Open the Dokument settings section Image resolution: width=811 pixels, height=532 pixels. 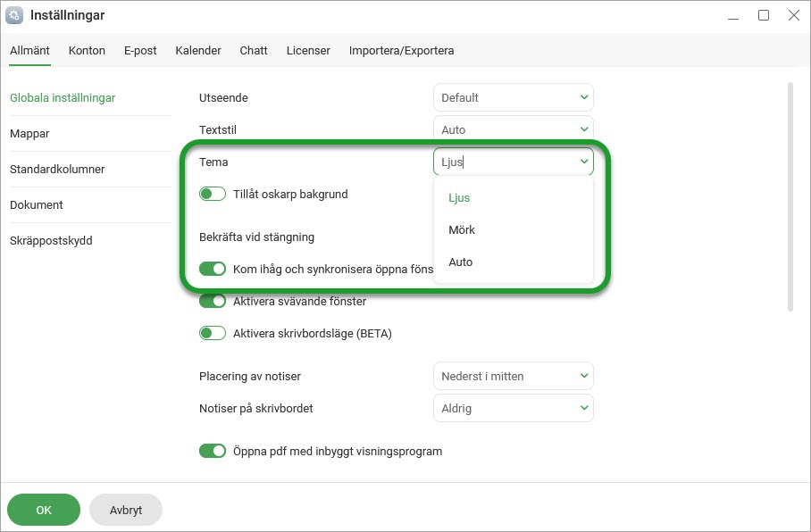[x=37, y=204]
